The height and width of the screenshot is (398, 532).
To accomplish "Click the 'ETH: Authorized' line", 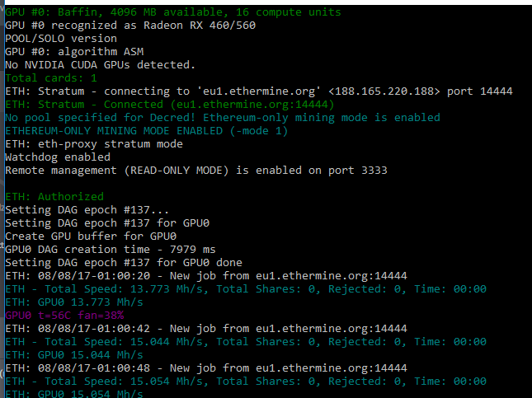I will pyautogui.click(x=54, y=197).
